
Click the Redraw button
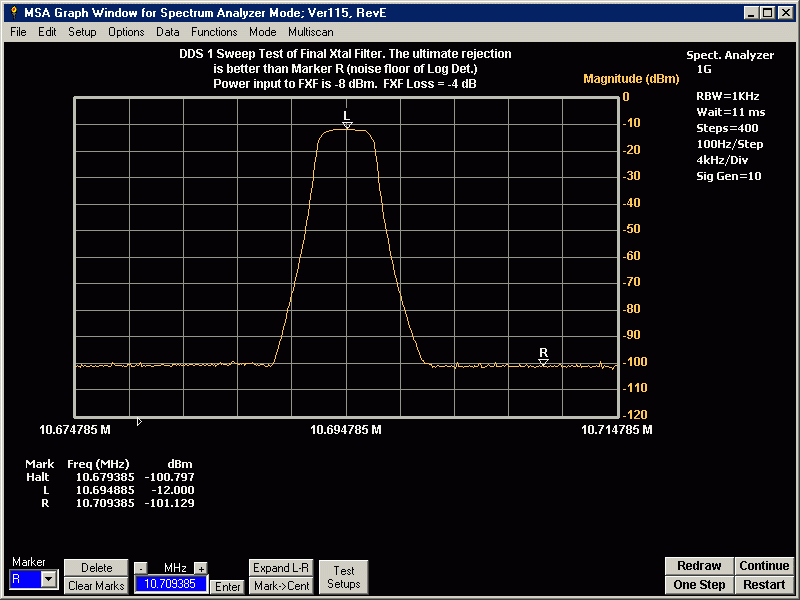[699, 566]
